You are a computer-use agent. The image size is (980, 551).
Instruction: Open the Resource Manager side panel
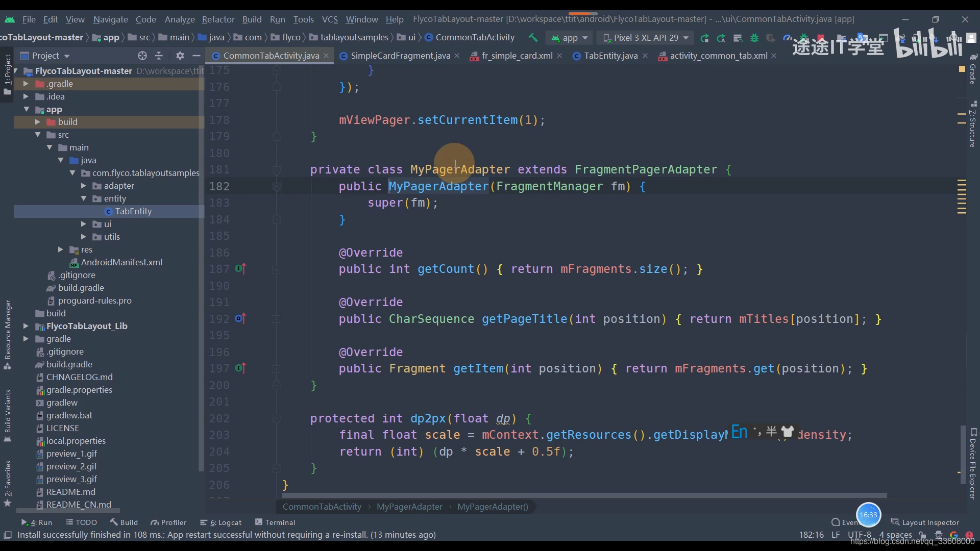pos(8,334)
